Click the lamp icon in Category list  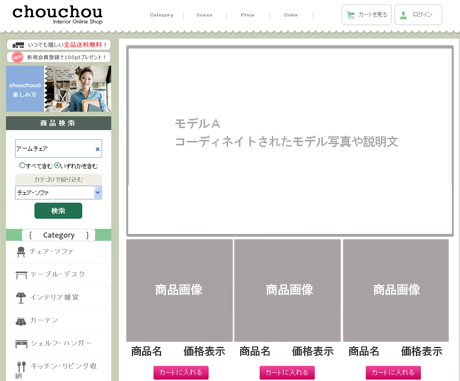coord(21,298)
